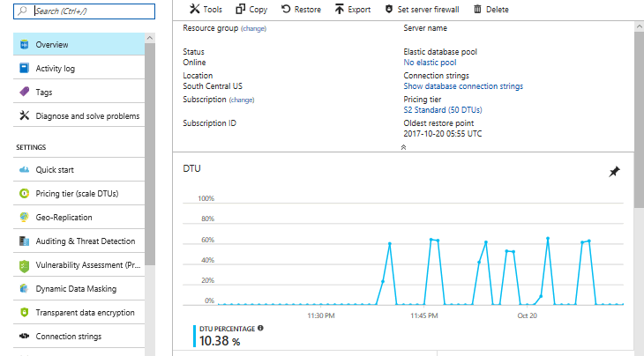The height and width of the screenshot is (356, 644).
Task: Click the Pricing tier green circle icon
Action: point(24,193)
